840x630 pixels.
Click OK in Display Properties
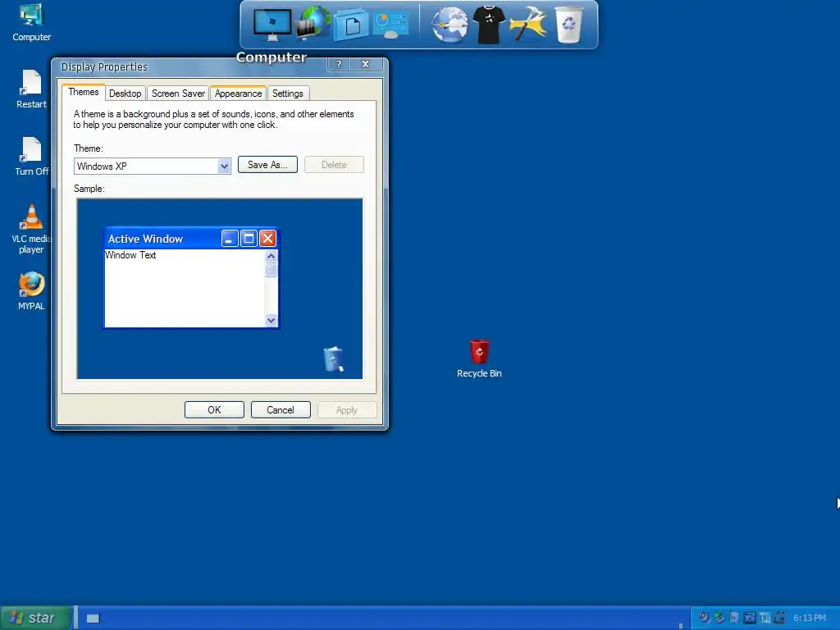(214, 410)
